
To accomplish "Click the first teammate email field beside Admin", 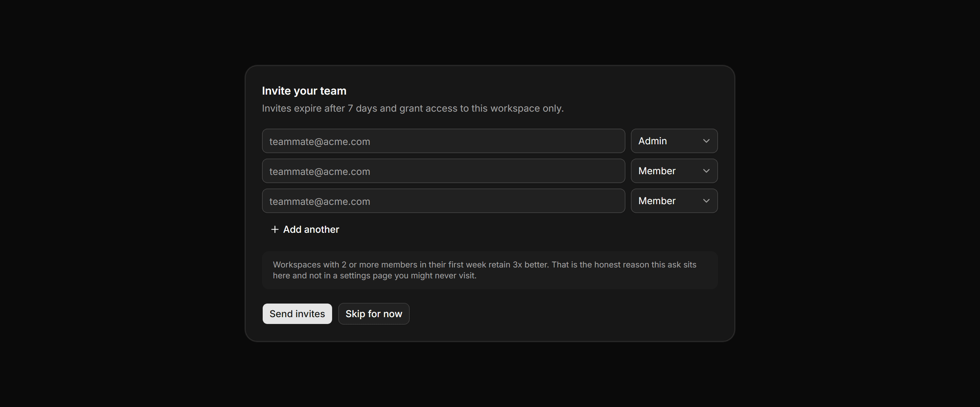I will (443, 141).
